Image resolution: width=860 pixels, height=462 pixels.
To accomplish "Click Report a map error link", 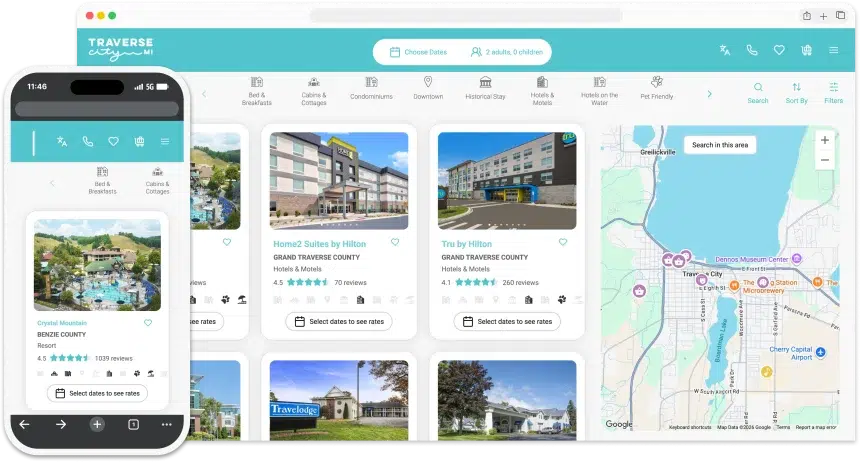I will coord(816,427).
